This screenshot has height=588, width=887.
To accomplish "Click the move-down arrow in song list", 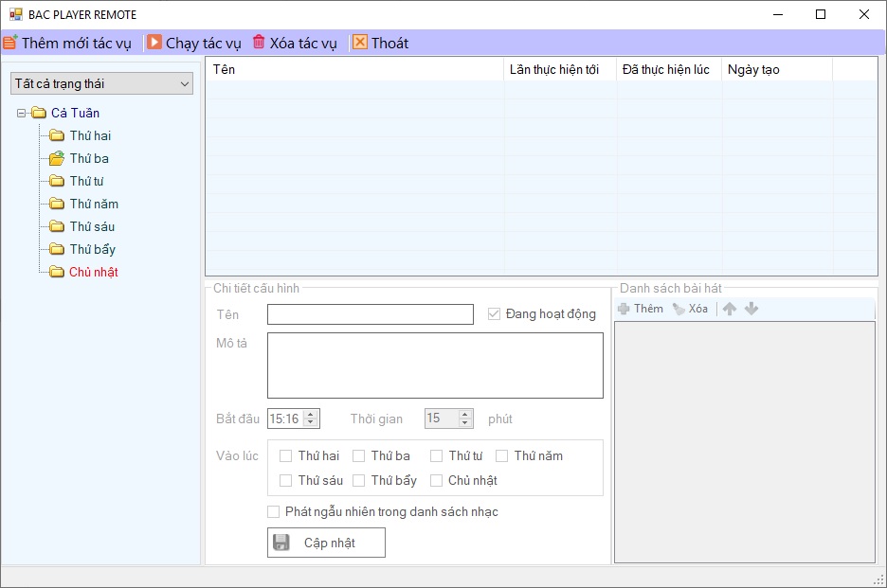I will coord(751,309).
